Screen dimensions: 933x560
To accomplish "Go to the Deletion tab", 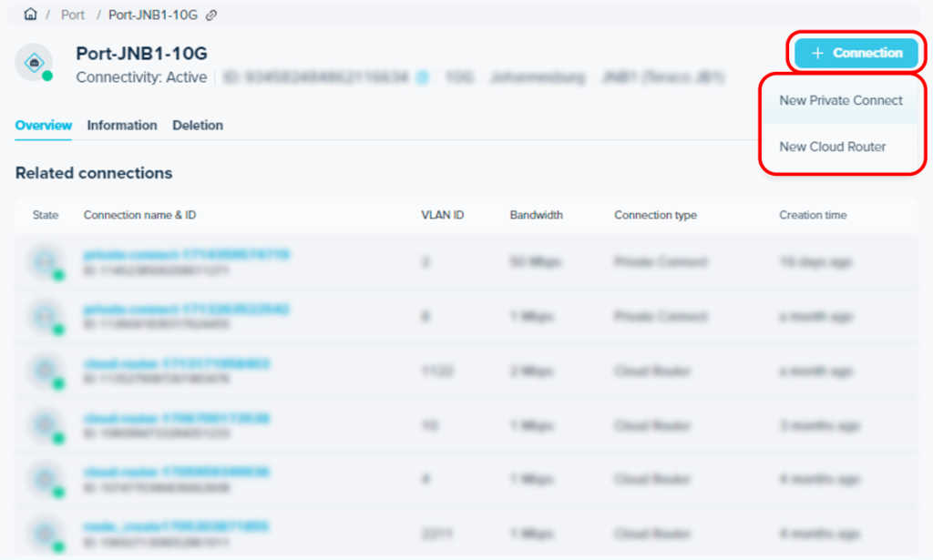I will click(198, 126).
